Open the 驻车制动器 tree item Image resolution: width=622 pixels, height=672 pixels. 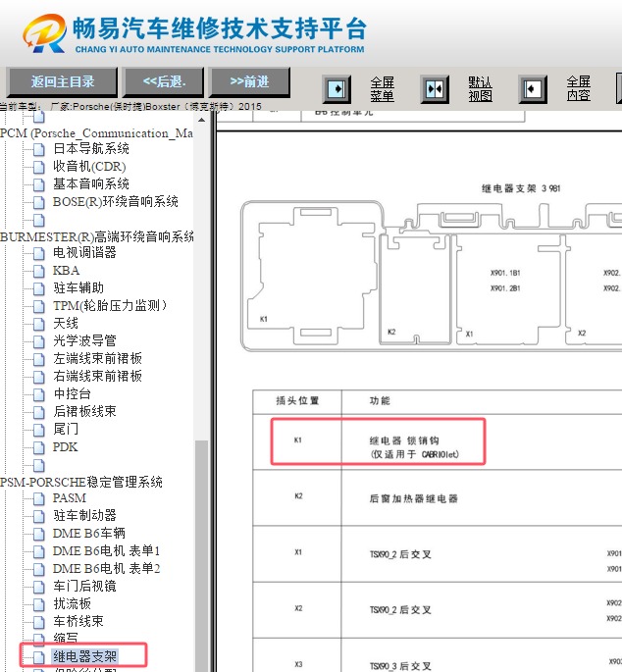click(x=84, y=515)
